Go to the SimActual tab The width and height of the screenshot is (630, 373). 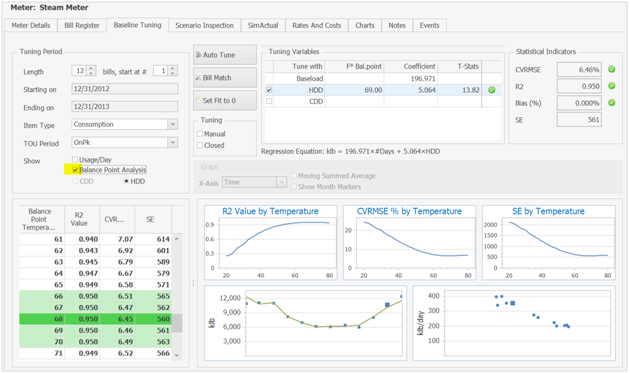pos(263,25)
